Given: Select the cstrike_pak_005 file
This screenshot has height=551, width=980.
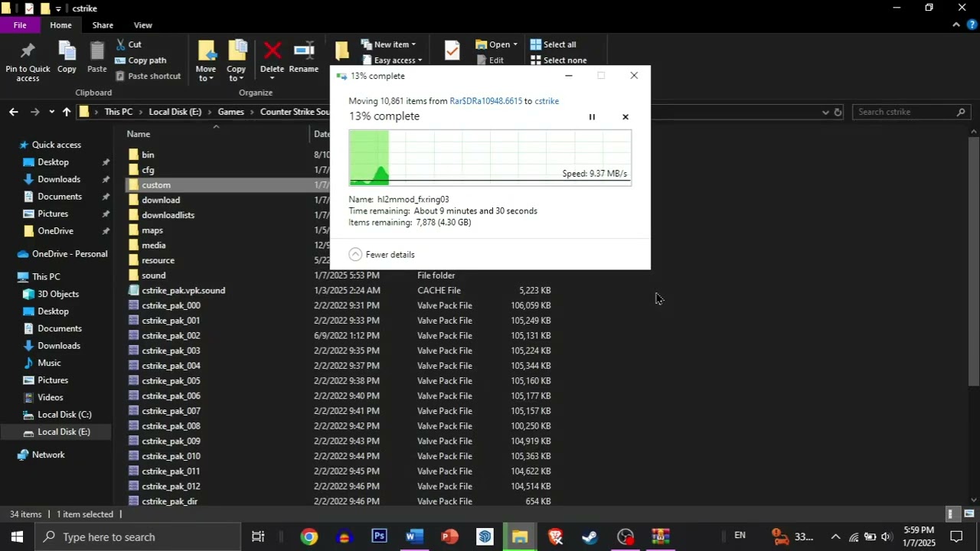Looking at the screenshot, I should [x=171, y=380].
